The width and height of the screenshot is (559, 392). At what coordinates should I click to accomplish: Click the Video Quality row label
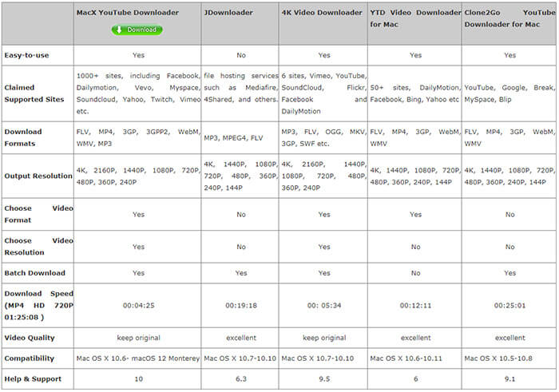pyautogui.click(x=30, y=338)
